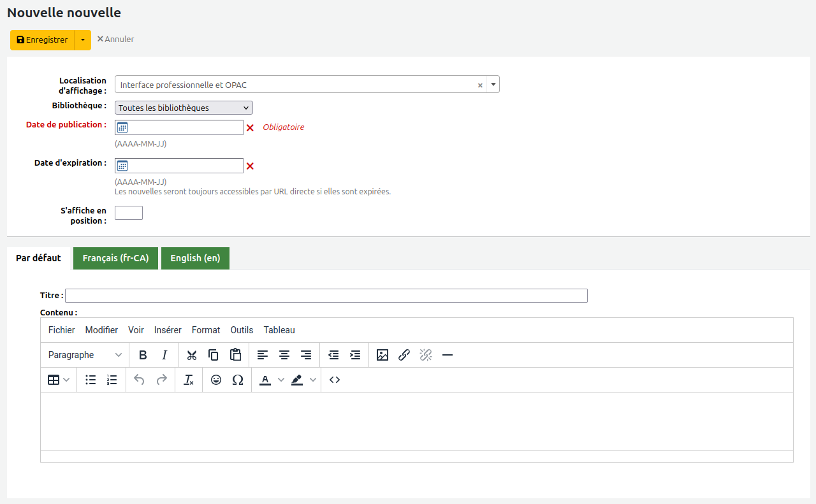Clear the Date d'expiration with red X
The image size is (816, 504).
(x=250, y=166)
